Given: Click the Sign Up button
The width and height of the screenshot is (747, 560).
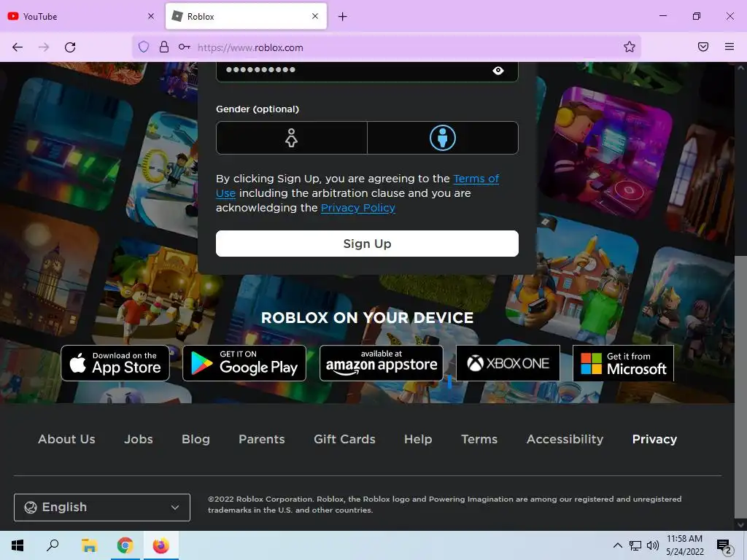Looking at the screenshot, I should coord(367,244).
